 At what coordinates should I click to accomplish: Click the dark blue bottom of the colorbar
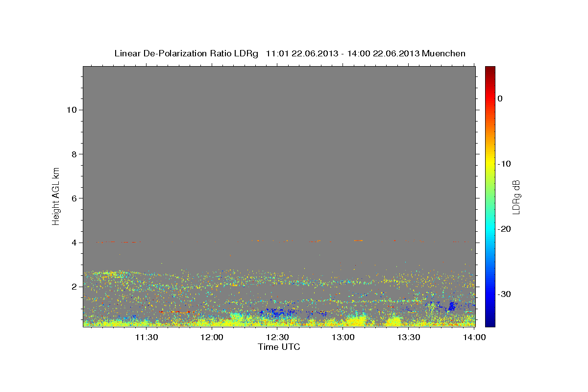(490, 321)
